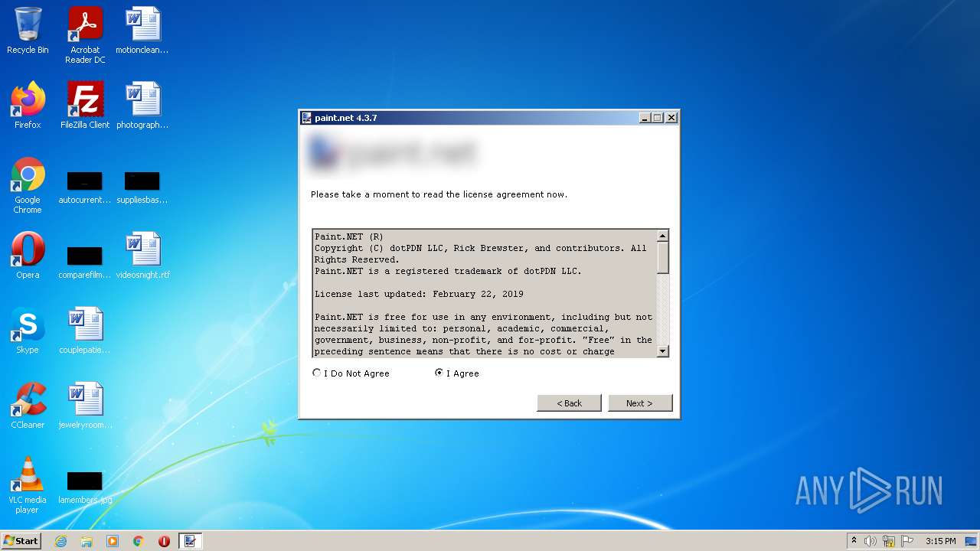Launch Windows Media Player from taskbar
The image size is (980, 551).
coord(113,541)
